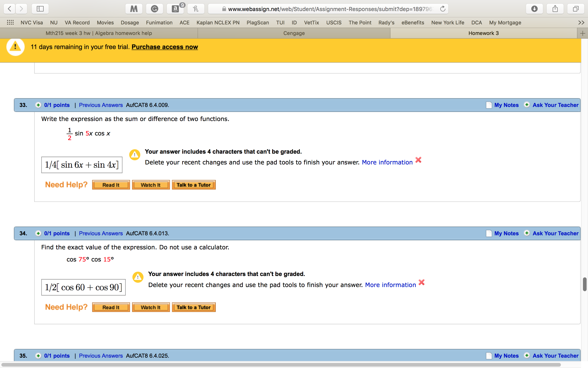View Previous Answers for question 34

pyautogui.click(x=101, y=233)
